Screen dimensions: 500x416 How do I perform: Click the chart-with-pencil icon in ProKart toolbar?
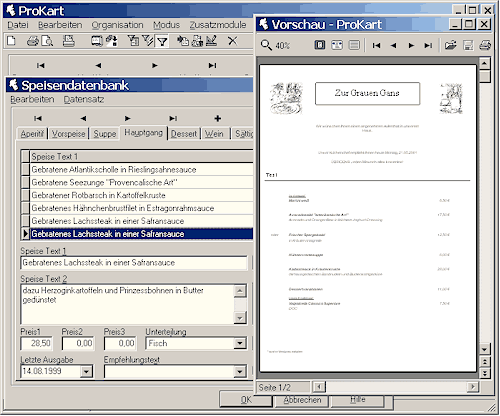(x=211, y=41)
